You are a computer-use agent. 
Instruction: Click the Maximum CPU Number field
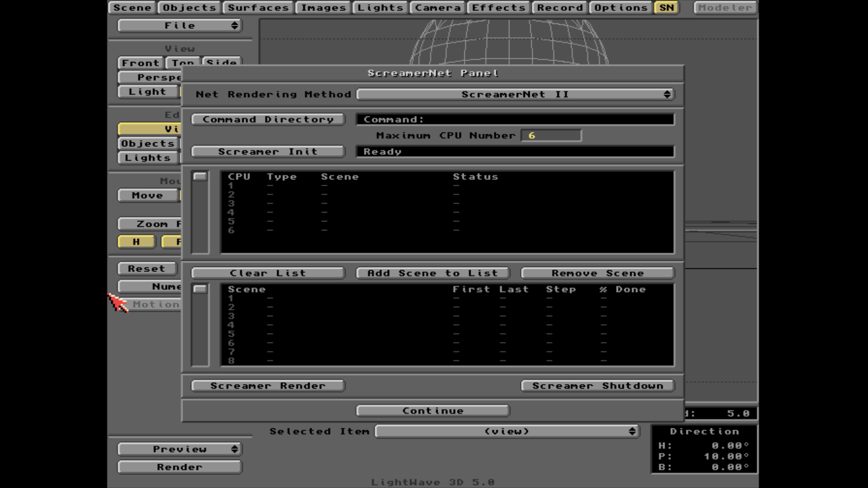551,136
